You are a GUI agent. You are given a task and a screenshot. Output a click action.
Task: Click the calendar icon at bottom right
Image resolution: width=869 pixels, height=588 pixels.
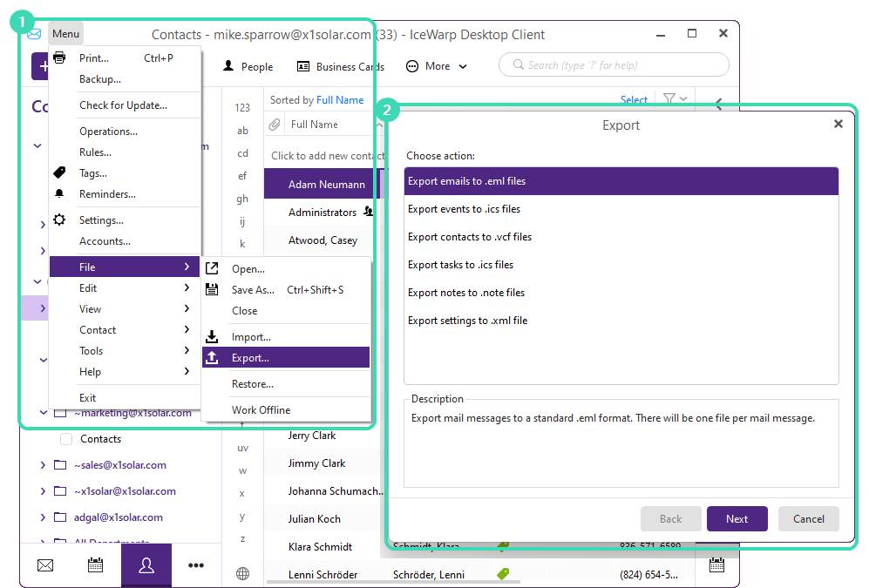(x=716, y=564)
